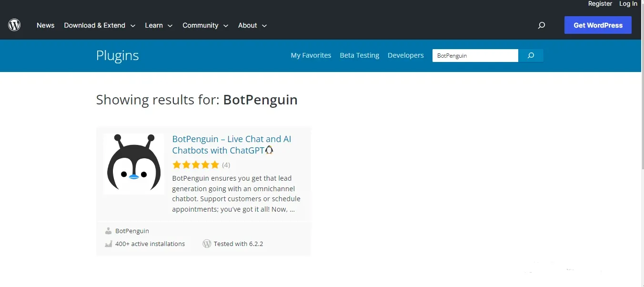Expand the Community dropdown menu
The width and height of the screenshot is (644, 287).
(205, 25)
